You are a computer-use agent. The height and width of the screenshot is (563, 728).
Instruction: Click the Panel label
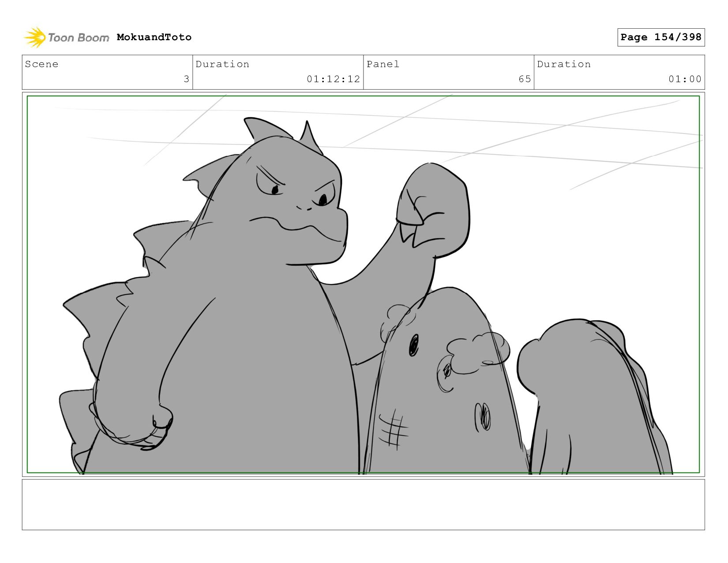[x=383, y=64]
